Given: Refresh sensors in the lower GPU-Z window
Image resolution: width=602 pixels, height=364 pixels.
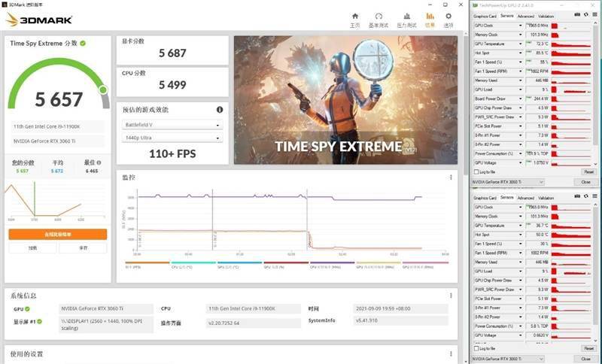Looking at the screenshot, I should pos(586,196).
